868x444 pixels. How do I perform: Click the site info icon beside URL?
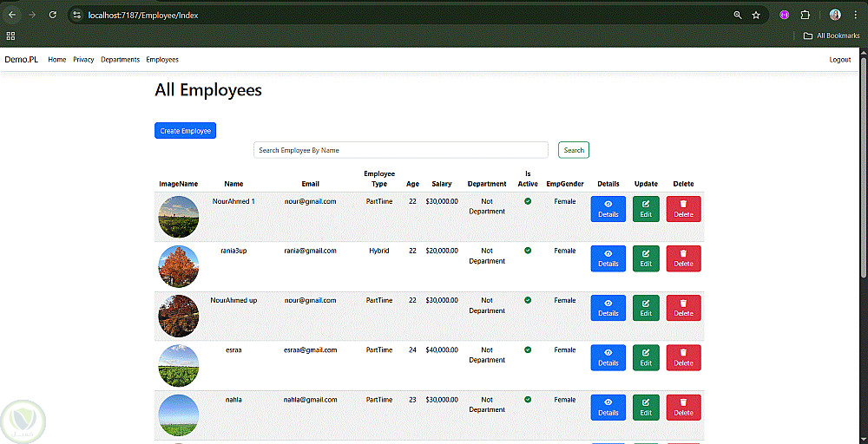[x=76, y=15]
